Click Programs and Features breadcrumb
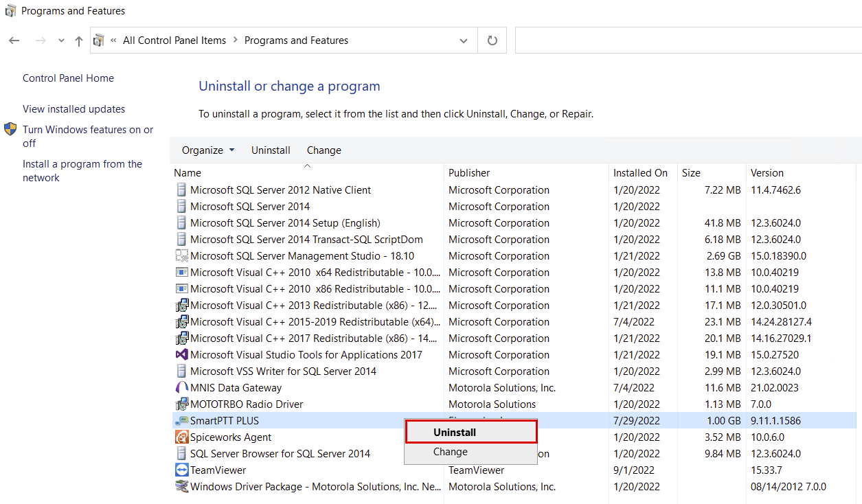 coord(296,41)
